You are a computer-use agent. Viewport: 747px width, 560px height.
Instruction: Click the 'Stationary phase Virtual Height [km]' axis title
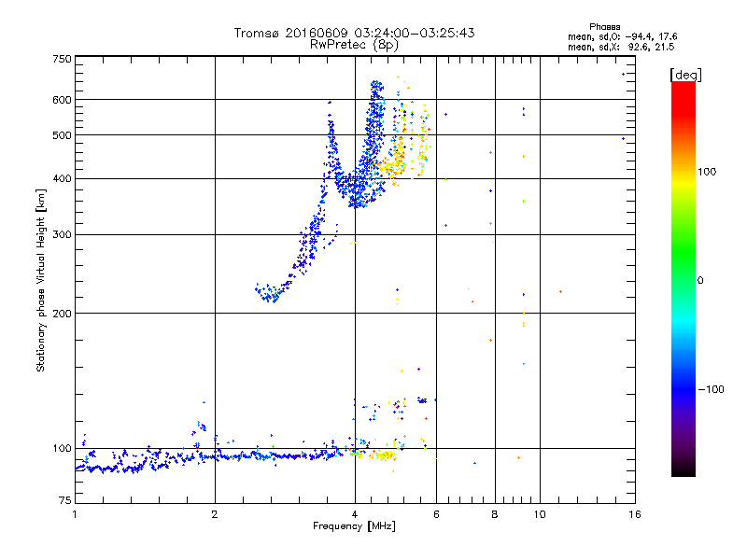pyautogui.click(x=40, y=280)
